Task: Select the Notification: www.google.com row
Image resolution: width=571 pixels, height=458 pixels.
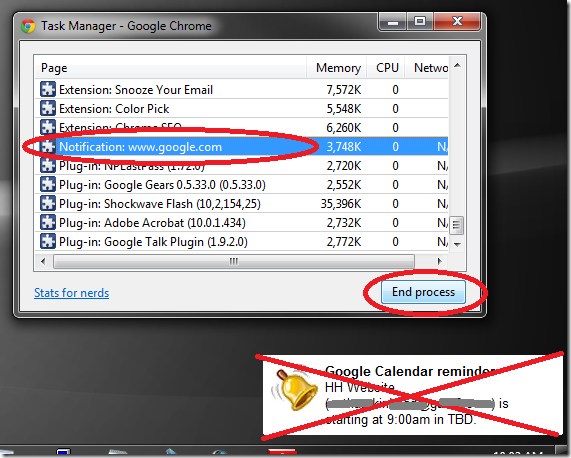Action: click(x=241, y=146)
